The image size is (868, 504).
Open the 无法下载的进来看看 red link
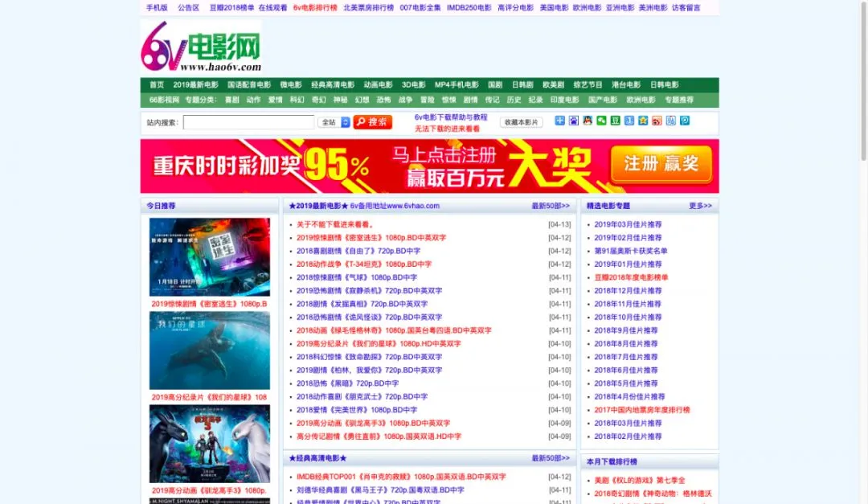pos(448,129)
